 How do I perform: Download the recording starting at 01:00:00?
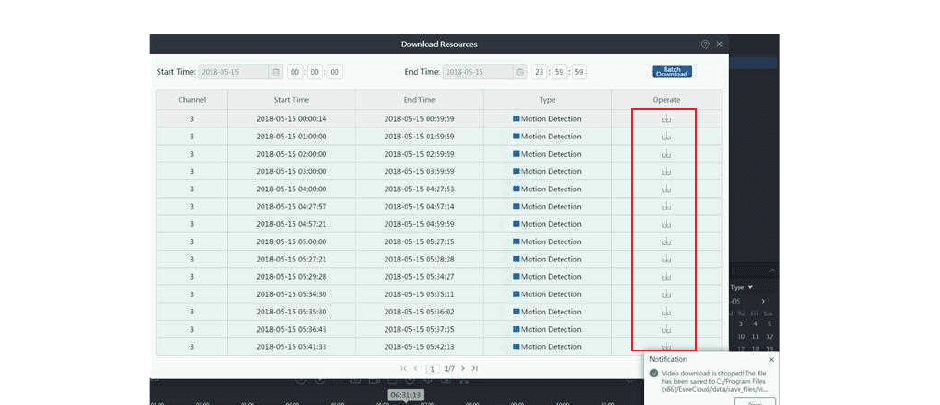point(666,137)
